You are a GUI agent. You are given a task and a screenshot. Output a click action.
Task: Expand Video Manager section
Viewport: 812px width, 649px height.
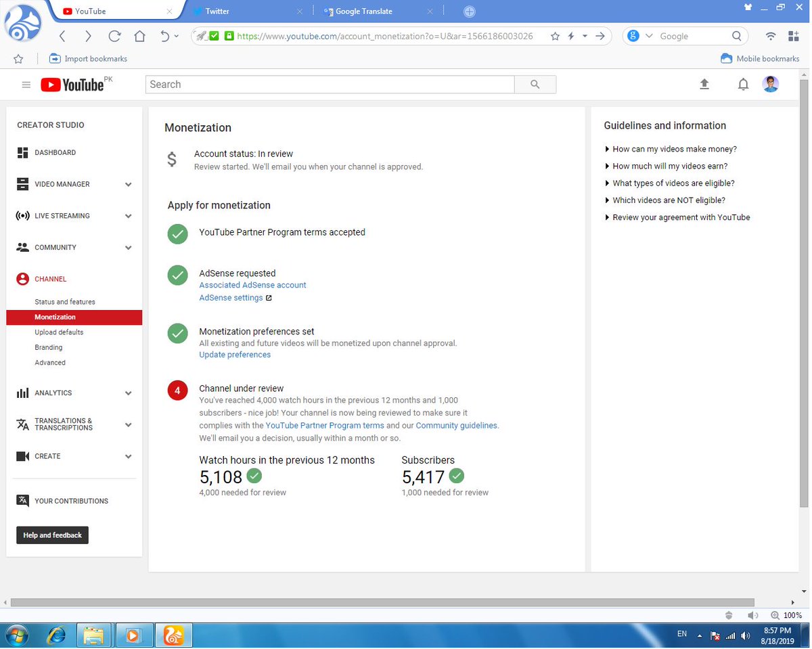[129, 185]
